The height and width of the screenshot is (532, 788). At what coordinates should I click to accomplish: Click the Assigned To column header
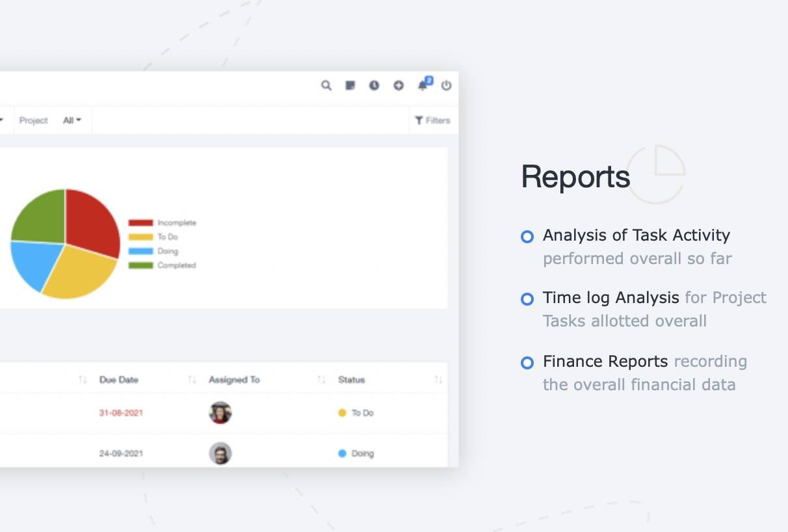(234, 380)
